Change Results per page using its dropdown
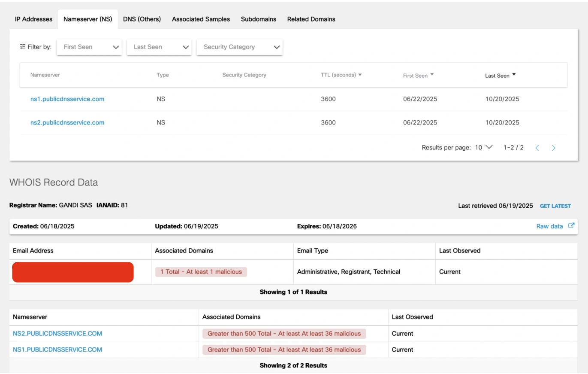The height and width of the screenshot is (374, 588). [488, 147]
